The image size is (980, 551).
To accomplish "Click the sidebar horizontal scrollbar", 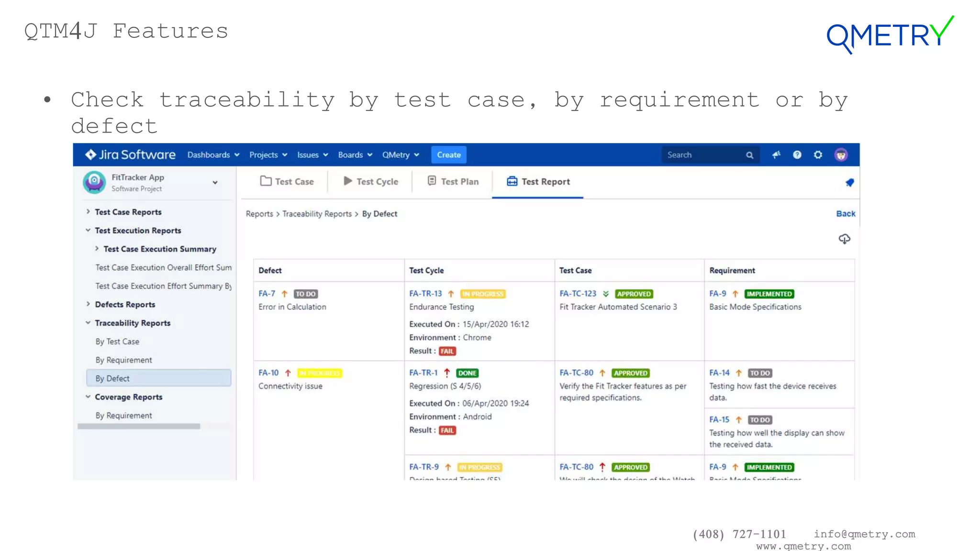I will point(139,426).
